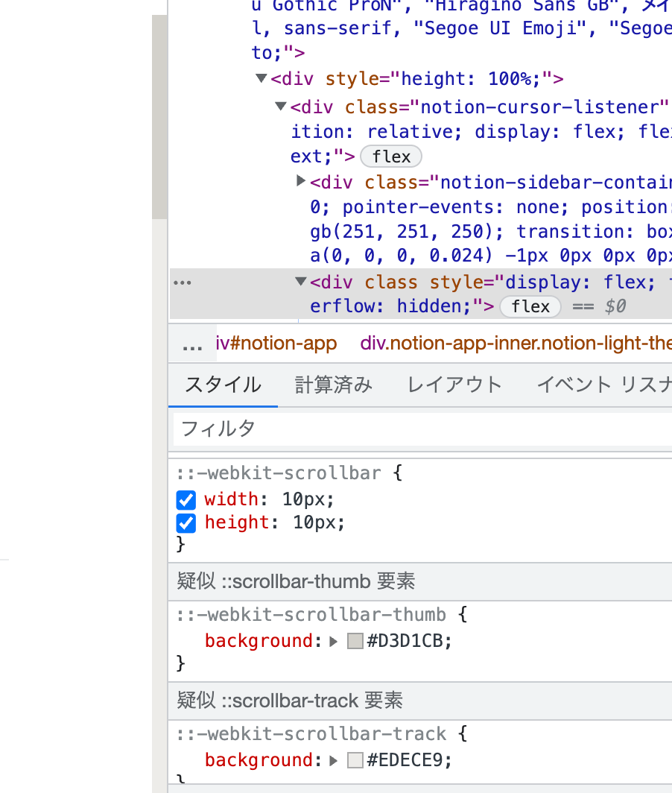Image resolution: width=672 pixels, height=793 pixels.
Task: Click the thumb rule's background property name
Action: (259, 641)
